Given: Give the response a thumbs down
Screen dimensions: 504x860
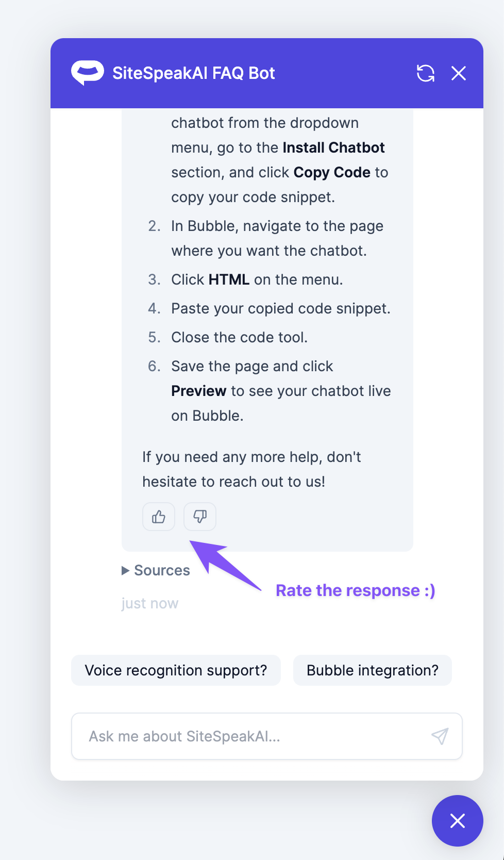Looking at the screenshot, I should click(200, 517).
